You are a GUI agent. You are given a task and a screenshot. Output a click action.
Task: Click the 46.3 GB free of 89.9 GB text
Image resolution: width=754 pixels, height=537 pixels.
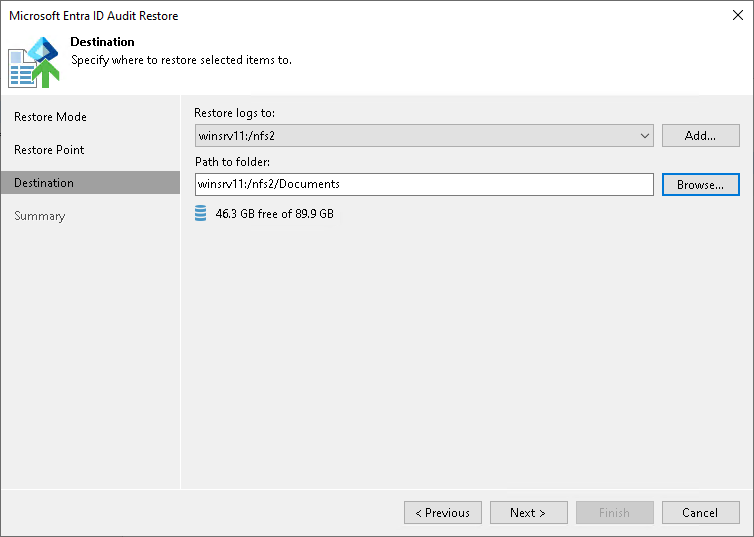click(275, 214)
